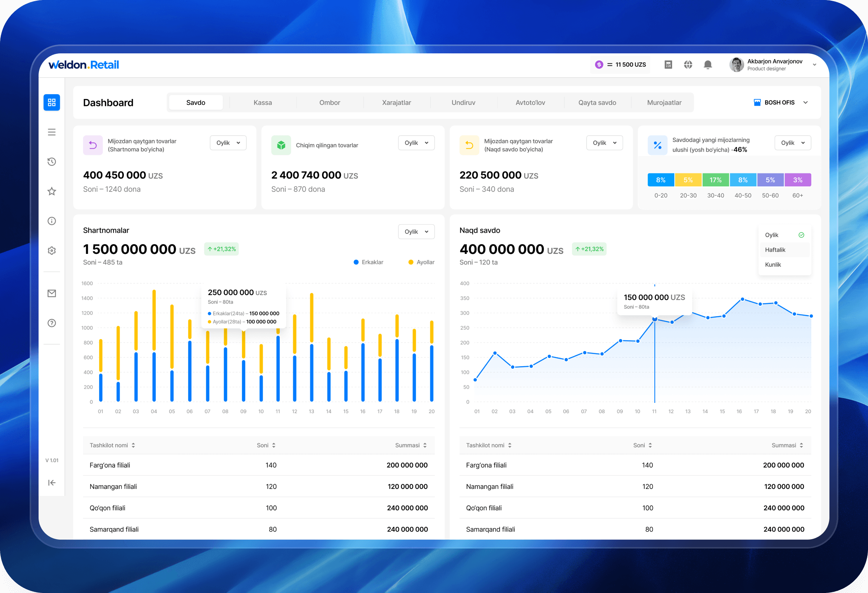Sort by Tashkilot nomi in Shartnomalar table
Screen dimensions: 868x593
pos(112,445)
